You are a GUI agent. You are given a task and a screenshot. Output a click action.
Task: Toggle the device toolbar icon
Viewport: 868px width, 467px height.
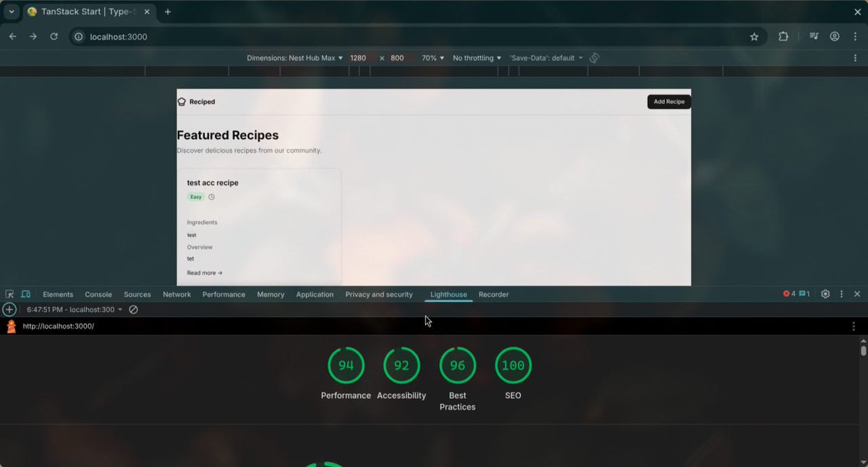click(26, 295)
